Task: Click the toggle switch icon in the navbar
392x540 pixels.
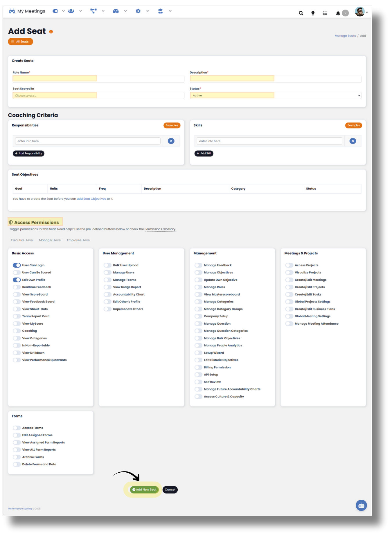Action: point(55,11)
